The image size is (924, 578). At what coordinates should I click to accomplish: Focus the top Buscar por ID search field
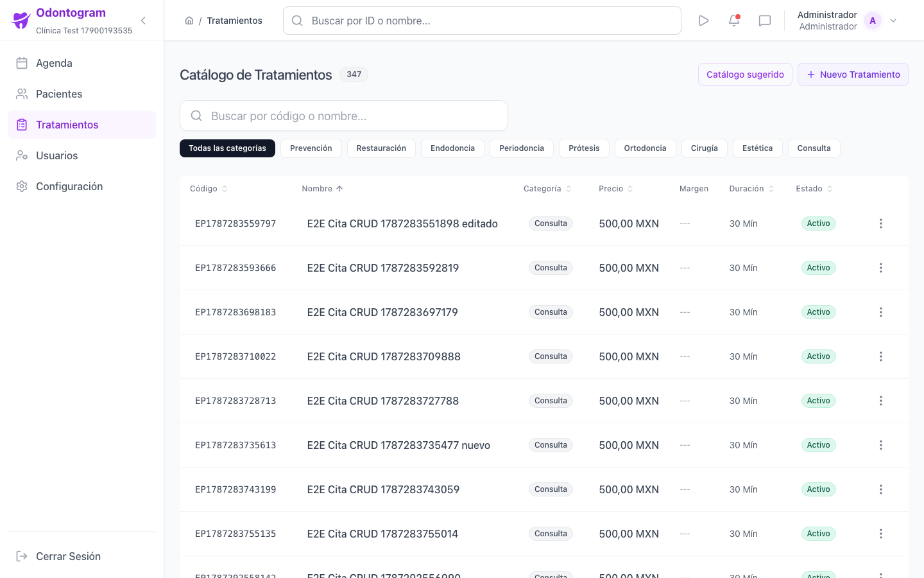tap(482, 21)
